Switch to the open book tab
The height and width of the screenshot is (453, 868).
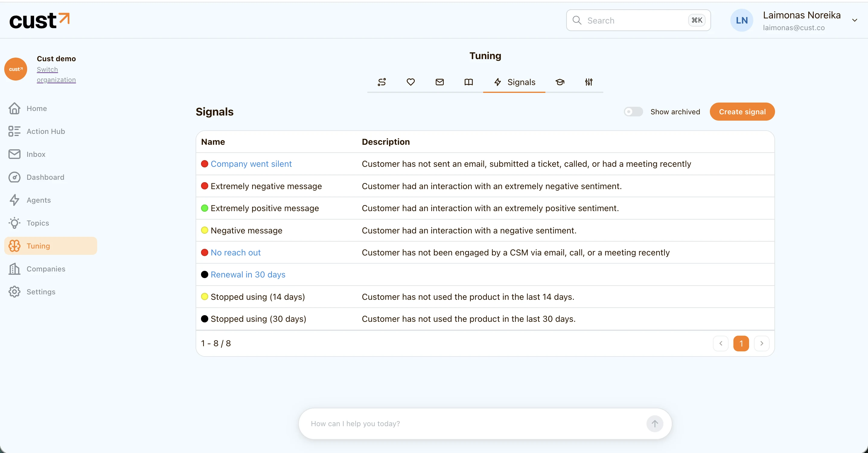[469, 82]
